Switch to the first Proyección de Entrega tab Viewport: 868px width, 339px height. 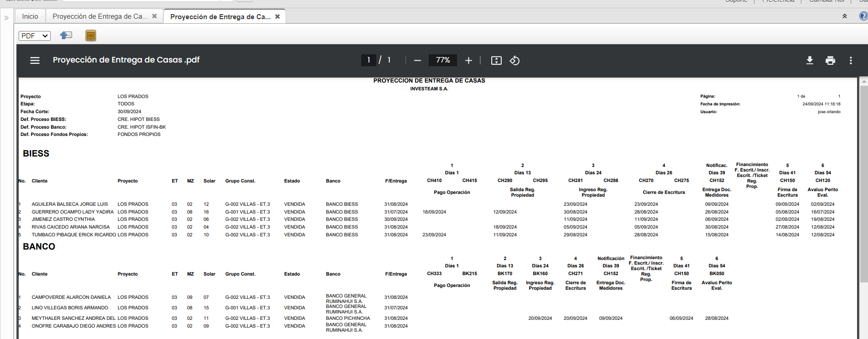tap(100, 16)
